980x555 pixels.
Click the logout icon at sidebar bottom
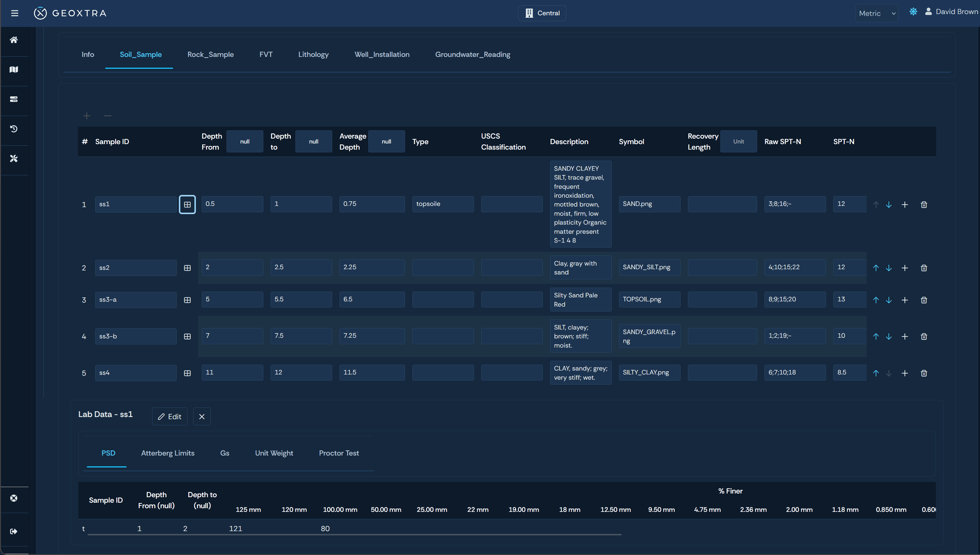[14, 531]
